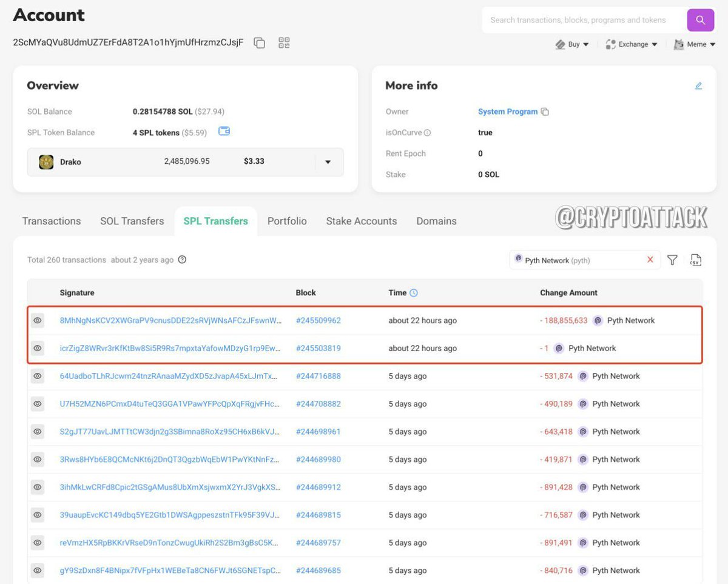Click the 0.28154788 SOL balance value
Viewport: 728px width, 584px height.
tap(163, 112)
